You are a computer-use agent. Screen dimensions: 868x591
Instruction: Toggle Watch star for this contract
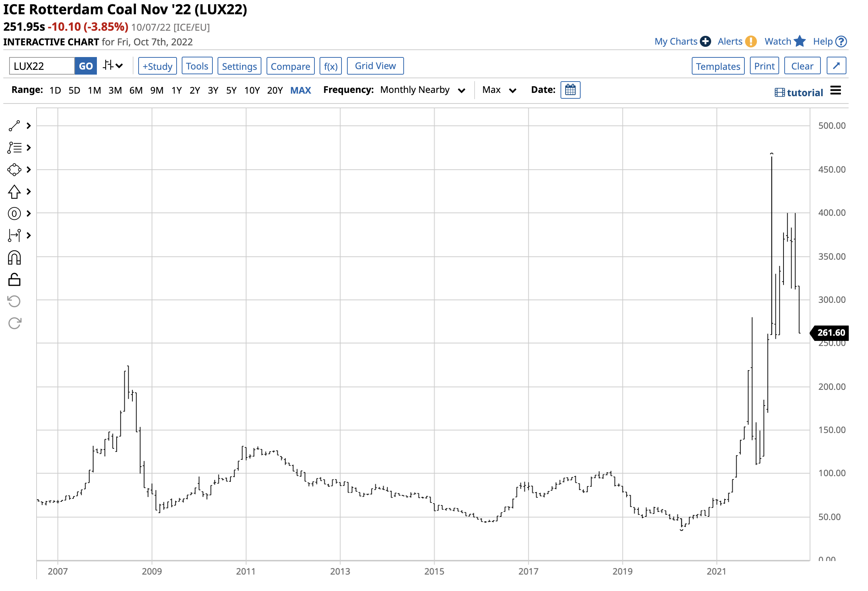[800, 41]
